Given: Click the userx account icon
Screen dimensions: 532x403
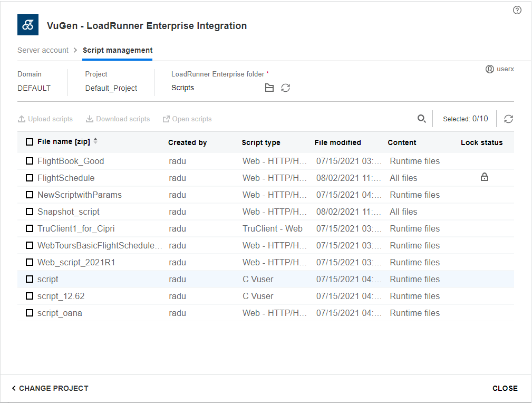Looking at the screenshot, I should coord(489,69).
